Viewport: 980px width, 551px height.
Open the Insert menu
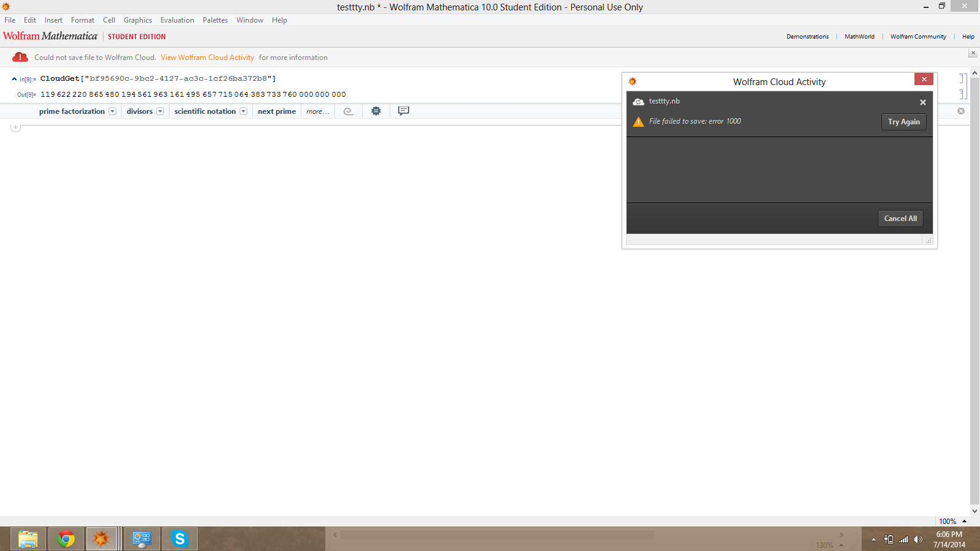[x=53, y=20]
